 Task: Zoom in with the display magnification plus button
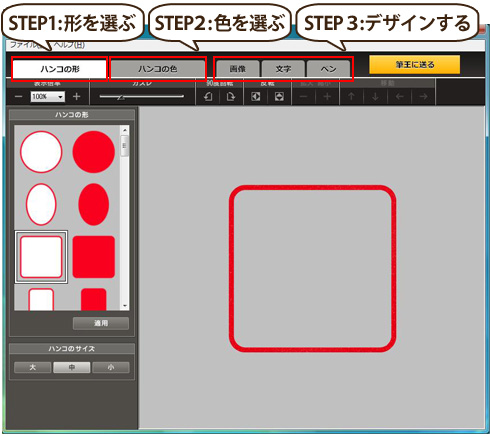(77, 97)
